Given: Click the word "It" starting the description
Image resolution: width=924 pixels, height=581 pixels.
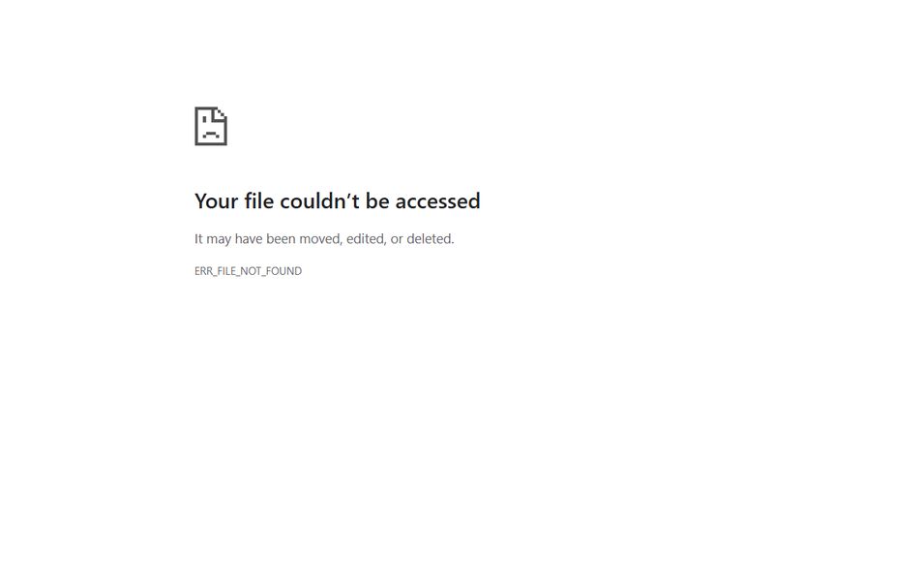Looking at the screenshot, I should coord(198,239).
